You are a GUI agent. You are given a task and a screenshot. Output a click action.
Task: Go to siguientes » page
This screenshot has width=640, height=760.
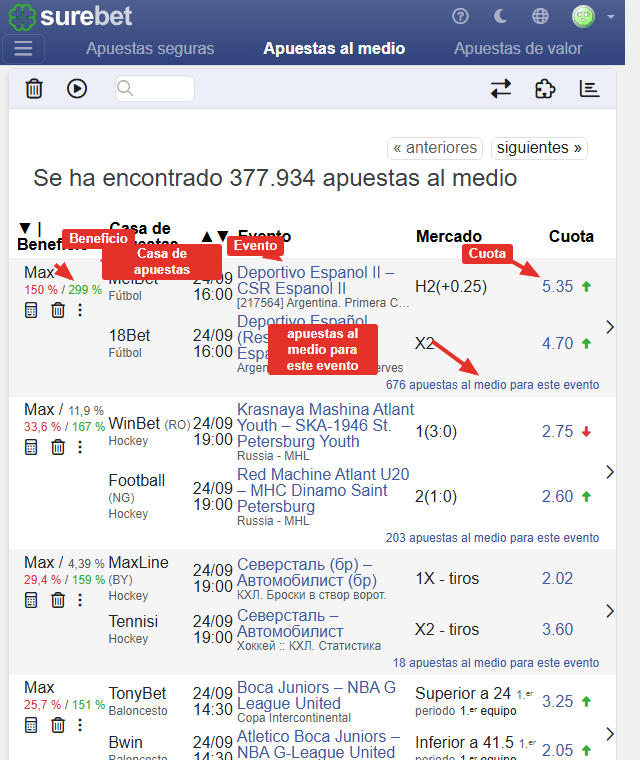(539, 148)
